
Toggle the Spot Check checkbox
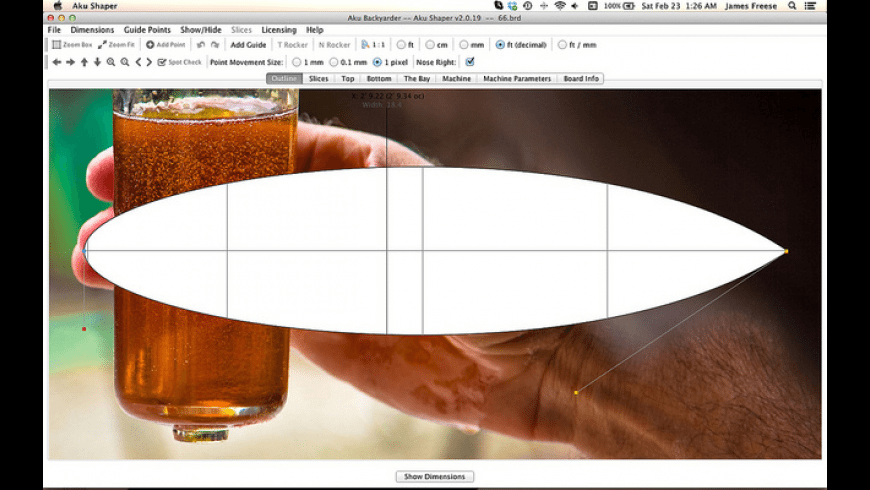[162, 62]
